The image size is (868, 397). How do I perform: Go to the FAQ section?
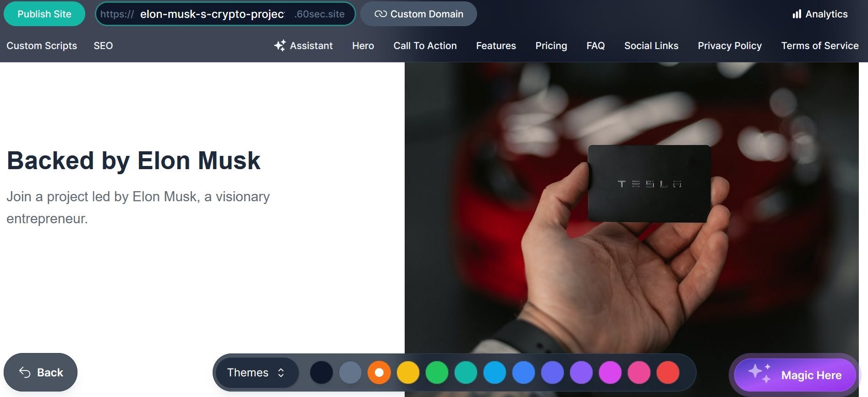point(595,45)
